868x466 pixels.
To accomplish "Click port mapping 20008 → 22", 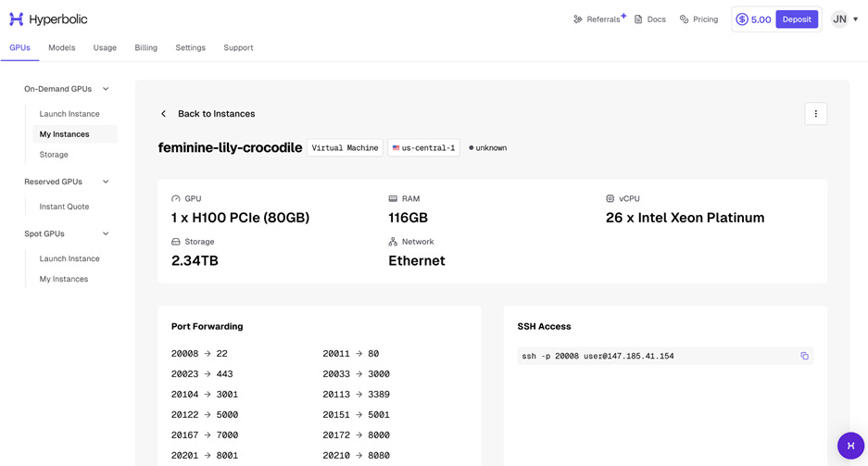I will tap(199, 354).
